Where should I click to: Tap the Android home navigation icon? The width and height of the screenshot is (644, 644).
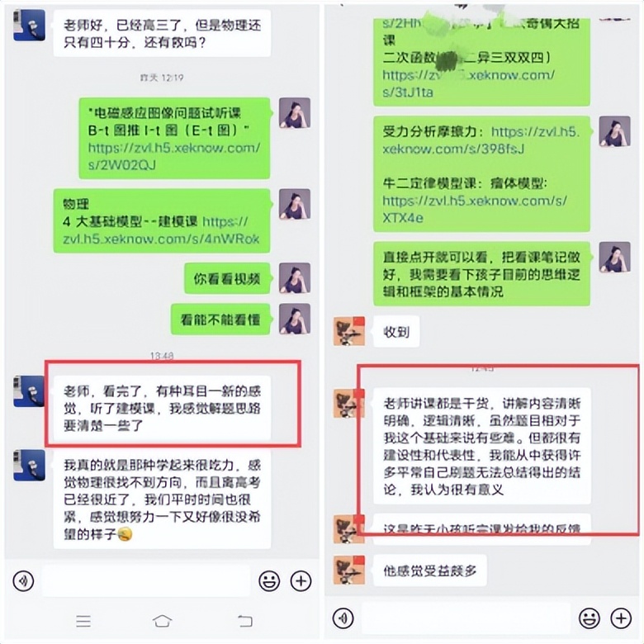[162, 621]
